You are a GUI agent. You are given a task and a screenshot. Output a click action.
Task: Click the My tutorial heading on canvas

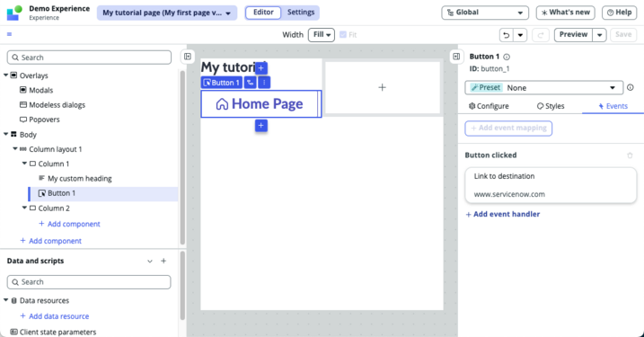click(x=228, y=67)
